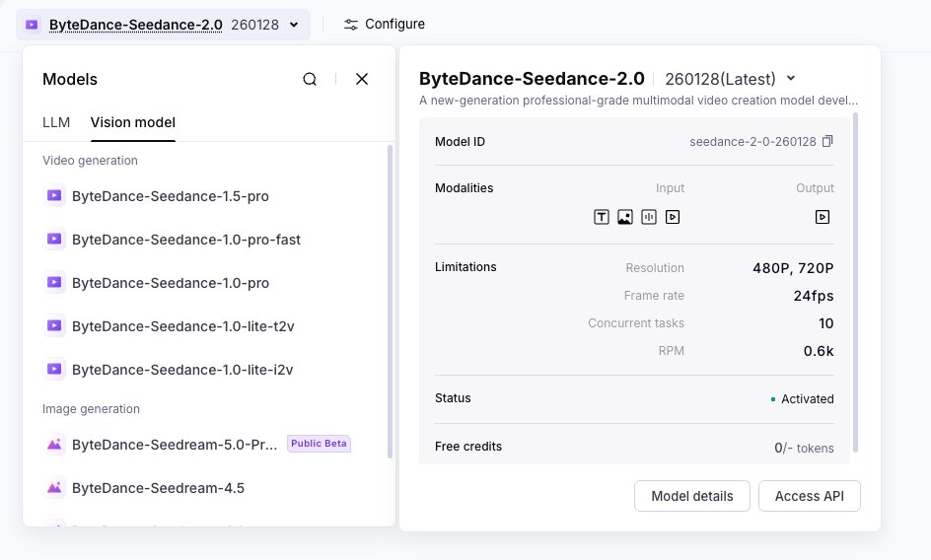
Task: Click the Public Beta badge
Action: [x=319, y=444]
